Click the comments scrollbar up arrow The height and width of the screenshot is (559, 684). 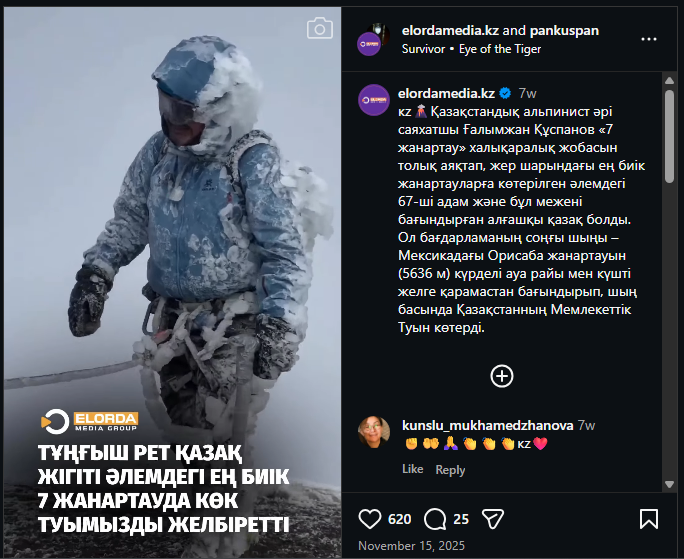coord(670,81)
